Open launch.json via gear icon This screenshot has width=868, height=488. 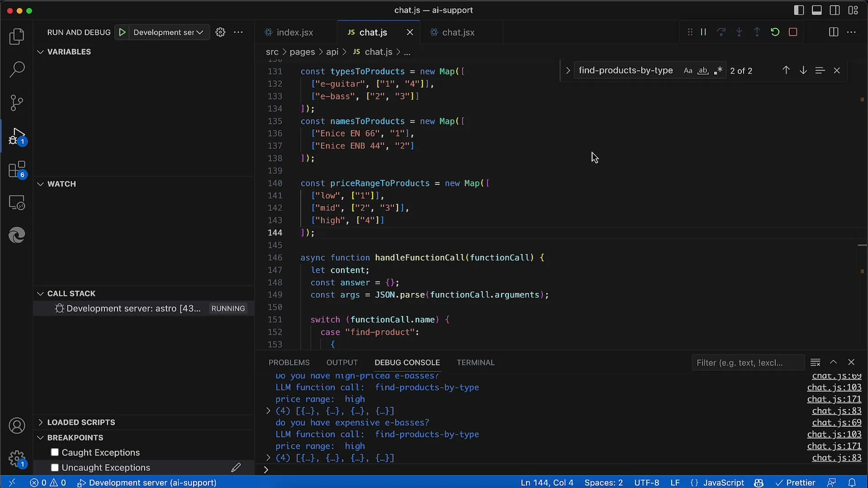[x=220, y=32]
